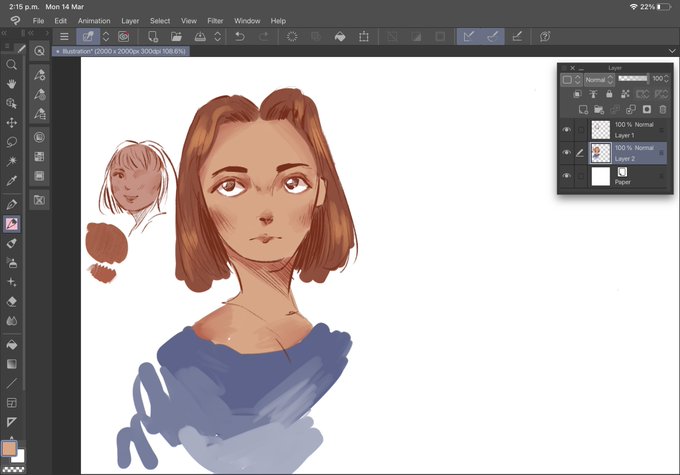Select the Pen tool
This screenshot has width=680, height=475.
(12, 204)
